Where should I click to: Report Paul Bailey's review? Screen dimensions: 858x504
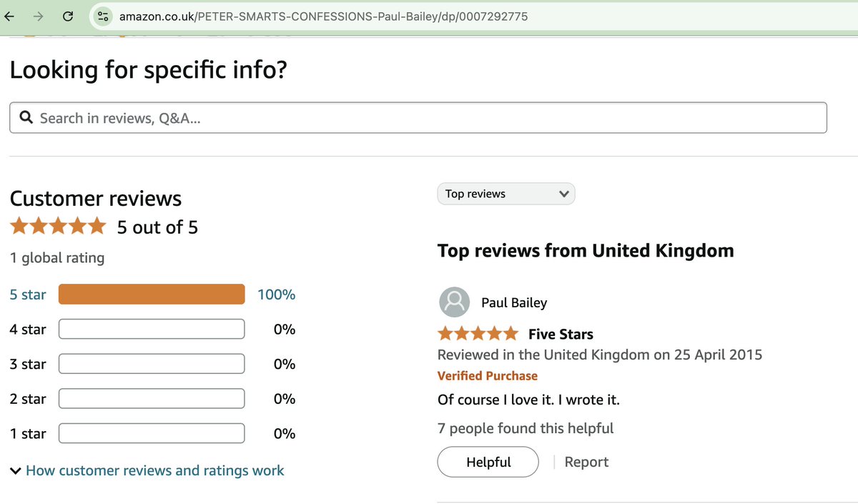click(586, 462)
